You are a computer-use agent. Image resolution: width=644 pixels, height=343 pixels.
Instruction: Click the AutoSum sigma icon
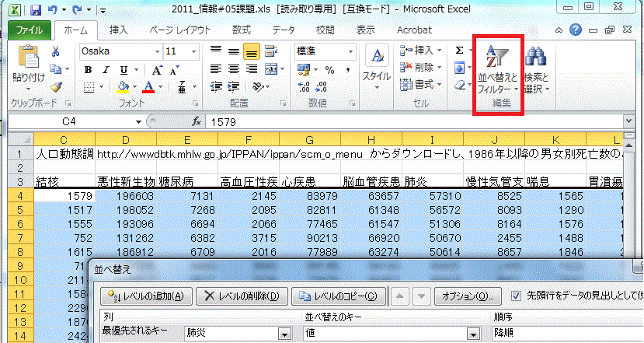click(x=459, y=51)
